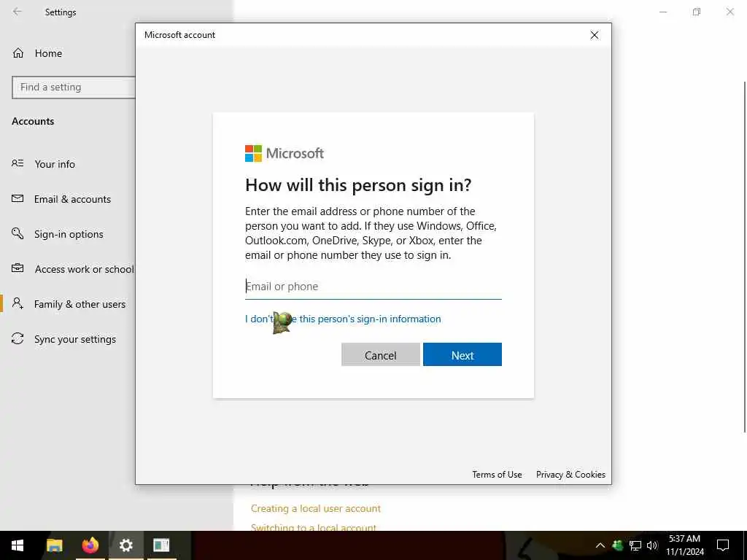Focus the Email or phone field
Viewport: 747px width, 560px height.
(373, 287)
